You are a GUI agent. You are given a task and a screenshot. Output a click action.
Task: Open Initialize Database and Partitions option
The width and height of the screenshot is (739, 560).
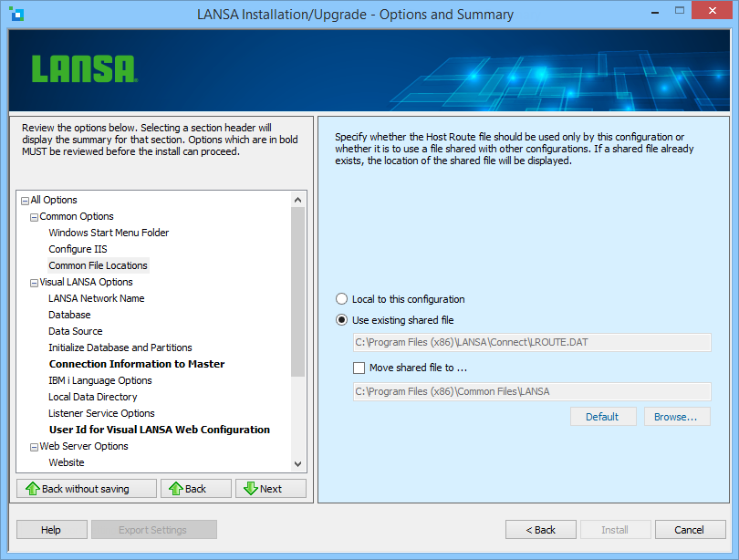click(120, 347)
